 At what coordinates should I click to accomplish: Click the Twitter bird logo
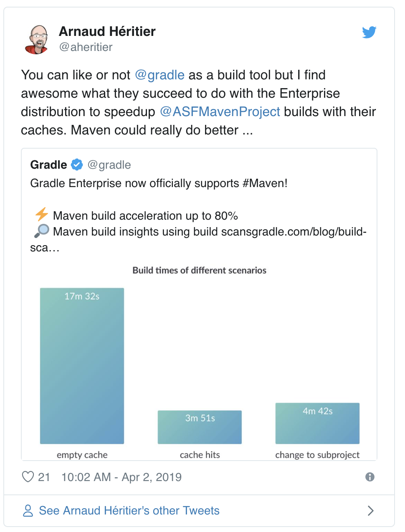[x=369, y=32]
